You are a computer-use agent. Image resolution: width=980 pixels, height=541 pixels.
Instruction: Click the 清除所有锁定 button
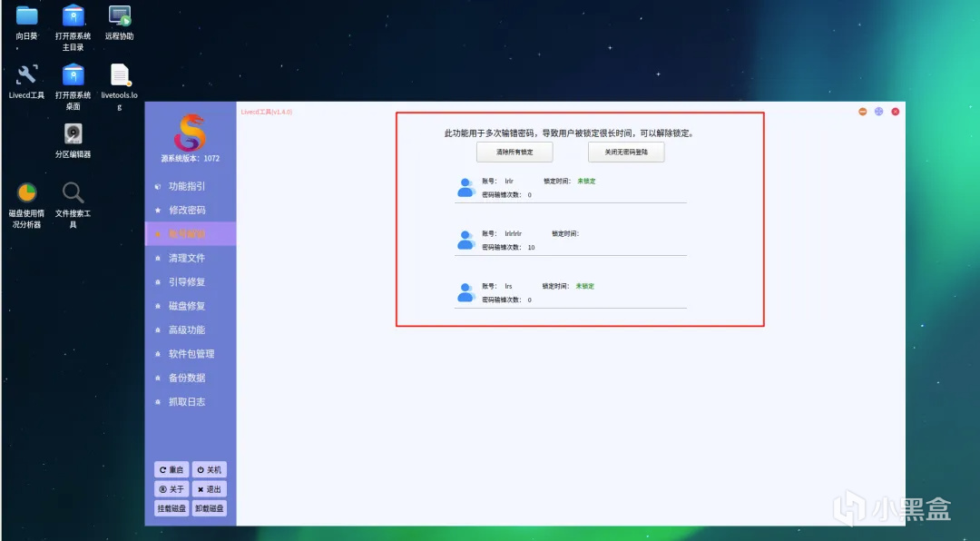(x=514, y=152)
